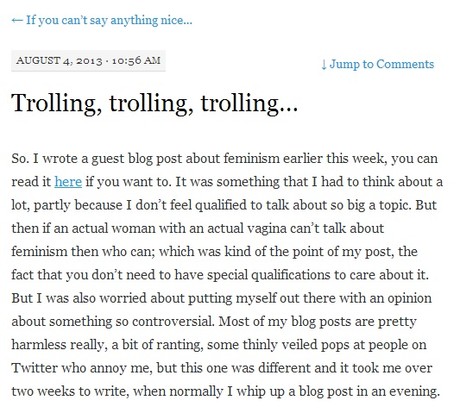The width and height of the screenshot is (460, 413).
Task: Open the previous post "If you can't say anything nice..."
Action: click(x=102, y=20)
